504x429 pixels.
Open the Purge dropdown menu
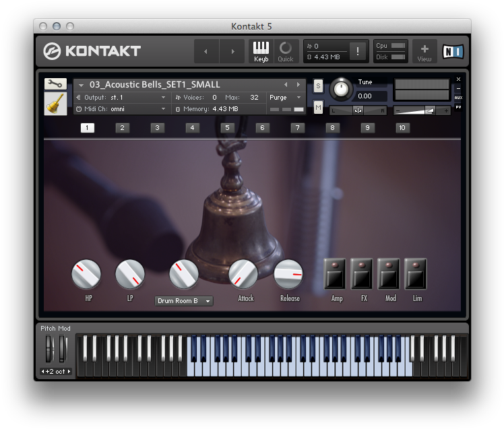pos(286,98)
